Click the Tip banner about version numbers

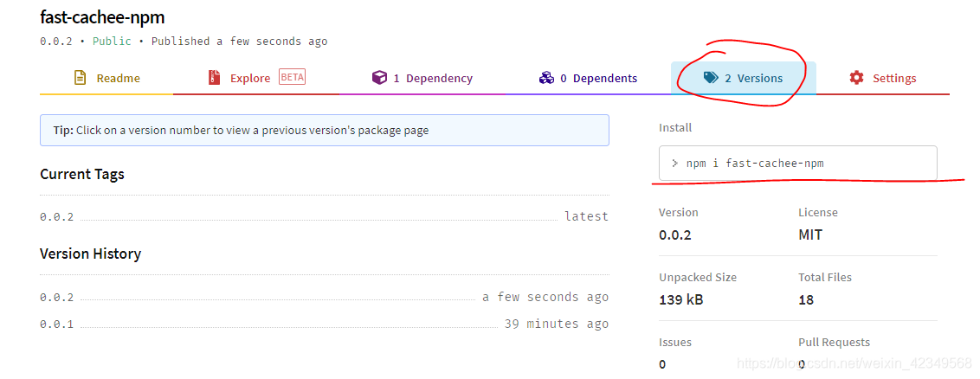(x=325, y=131)
